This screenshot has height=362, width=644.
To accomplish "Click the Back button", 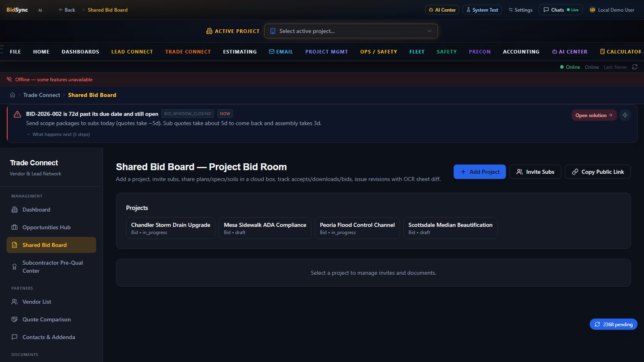I will coord(67,10).
